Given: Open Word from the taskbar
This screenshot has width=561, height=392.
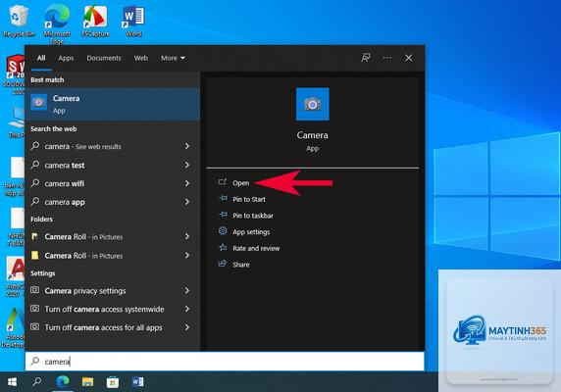Looking at the screenshot, I should 137,382.
